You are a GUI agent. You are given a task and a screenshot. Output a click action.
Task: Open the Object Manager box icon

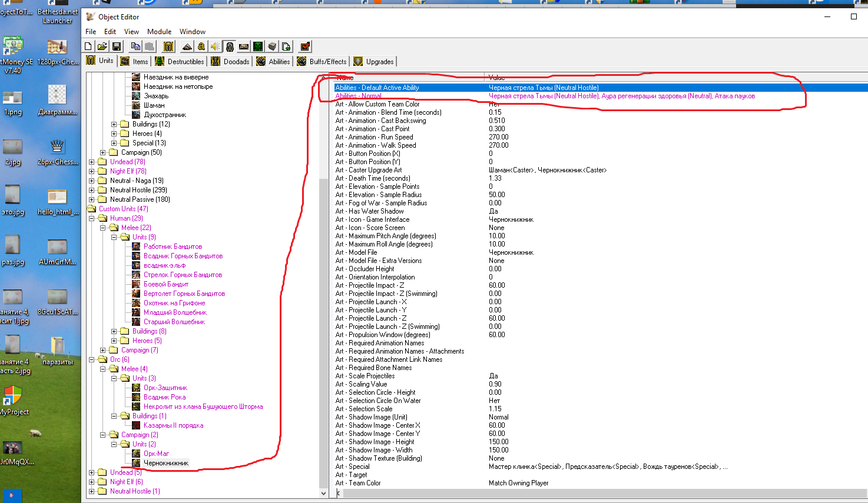pos(272,46)
